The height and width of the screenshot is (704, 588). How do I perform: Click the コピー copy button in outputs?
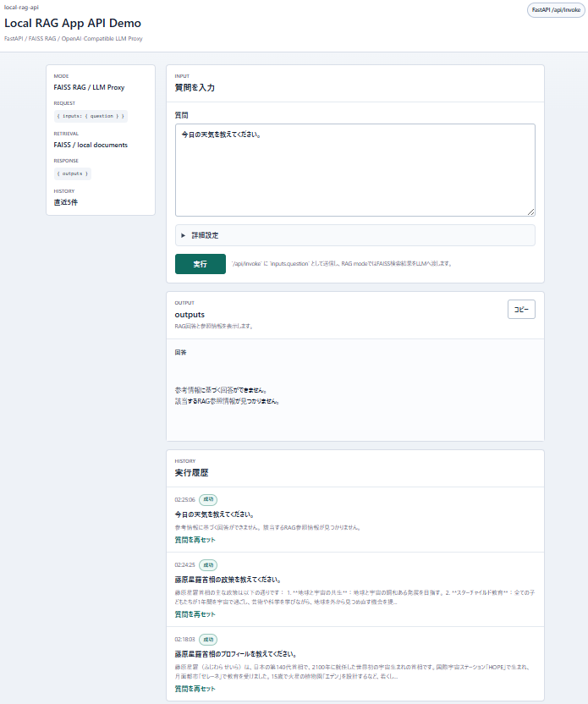click(521, 310)
